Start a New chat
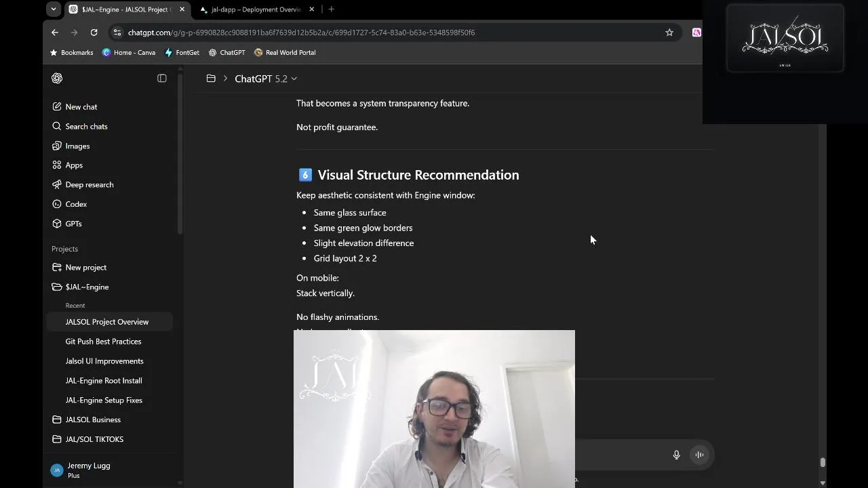Image resolution: width=868 pixels, height=488 pixels. coord(81,107)
